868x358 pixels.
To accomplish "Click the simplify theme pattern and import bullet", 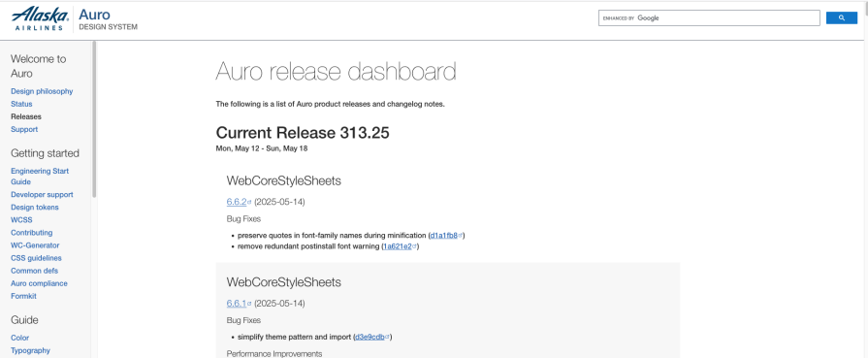I will coord(315,337).
